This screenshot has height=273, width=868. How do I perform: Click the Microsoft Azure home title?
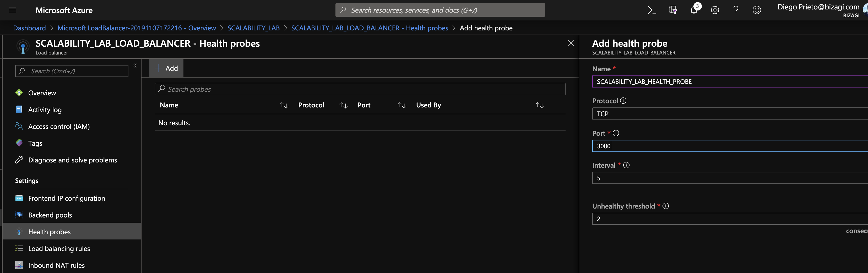pyautogui.click(x=64, y=10)
